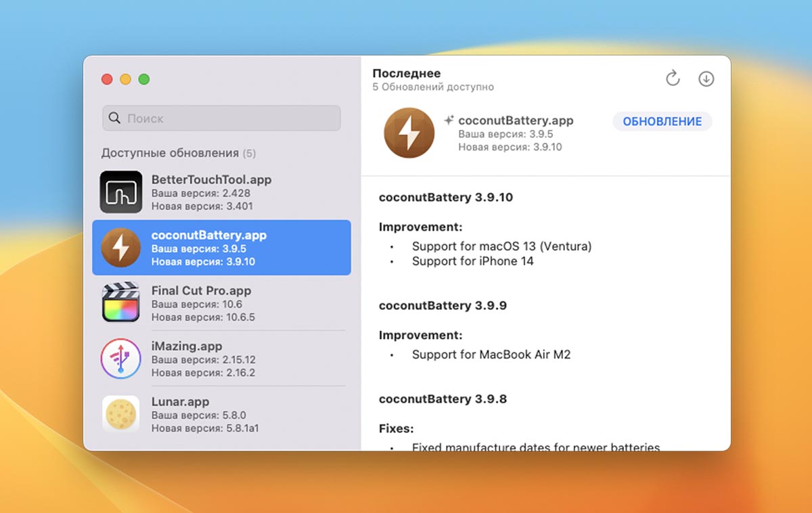Click Ваша версия: 2.15.12 under iMazing
This screenshot has width=812, height=513.
coord(203,360)
